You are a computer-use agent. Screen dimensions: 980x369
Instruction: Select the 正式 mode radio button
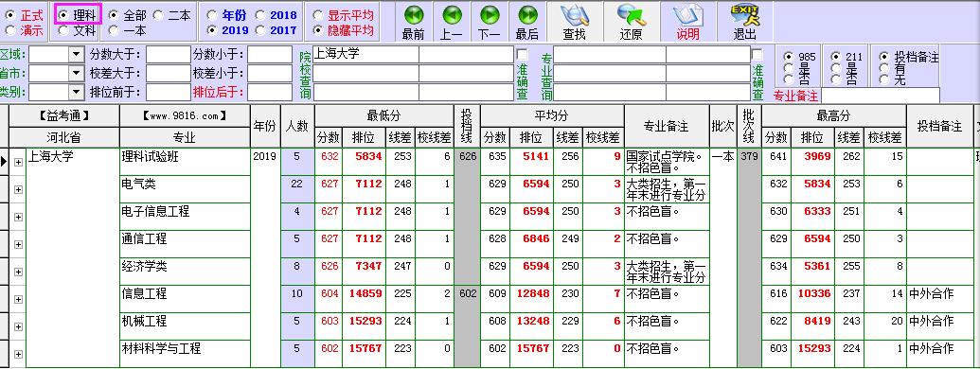(x=10, y=15)
